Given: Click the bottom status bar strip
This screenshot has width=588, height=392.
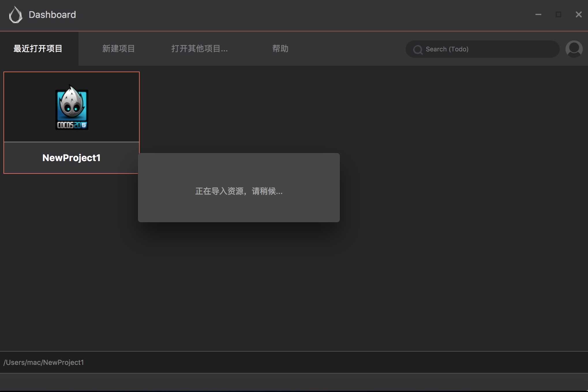Looking at the screenshot, I should (294, 382).
